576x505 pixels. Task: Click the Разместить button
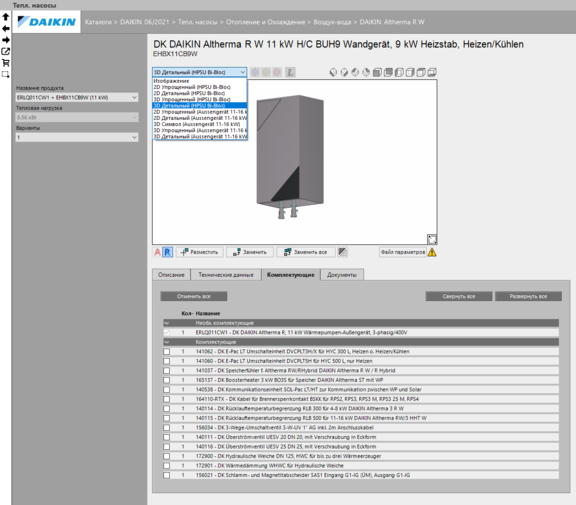pos(199,252)
